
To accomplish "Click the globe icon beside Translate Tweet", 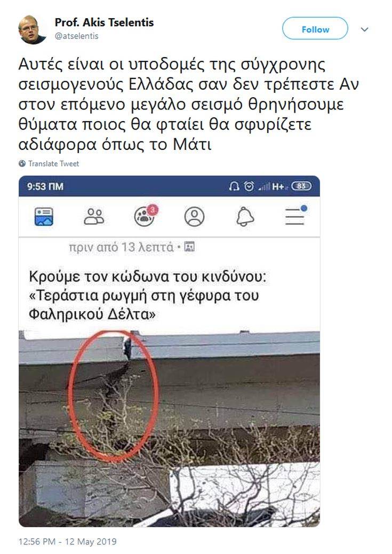I will [x=22, y=164].
